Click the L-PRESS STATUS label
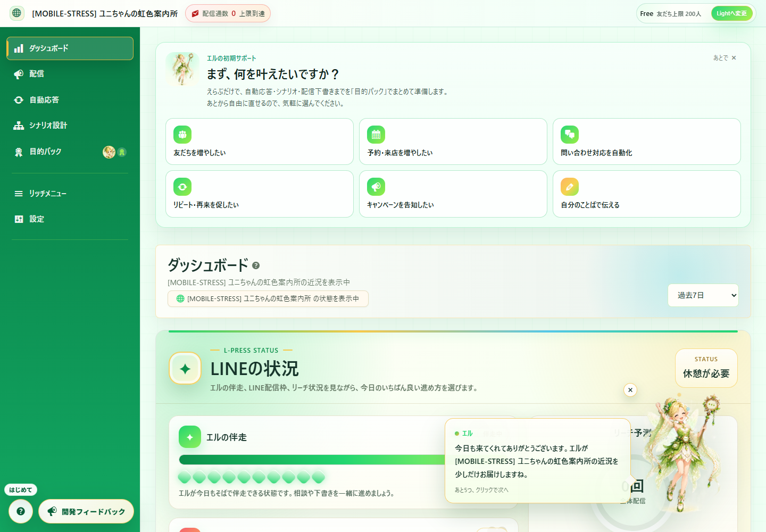This screenshot has width=766, height=532. [x=251, y=350]
